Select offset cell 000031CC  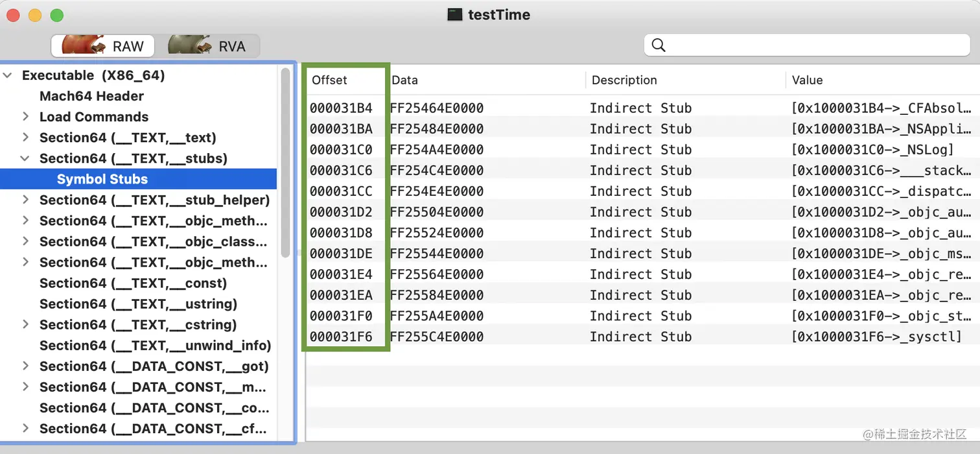coord(341,191)
